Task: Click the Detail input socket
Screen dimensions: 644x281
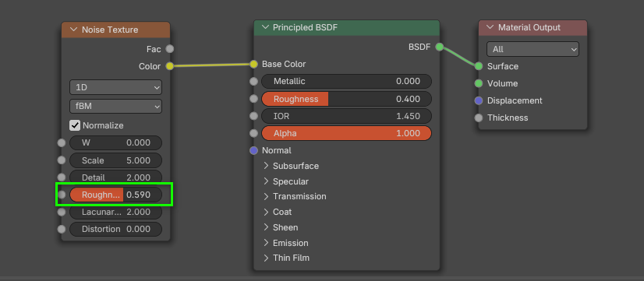Action: click(x=62, y=177)
